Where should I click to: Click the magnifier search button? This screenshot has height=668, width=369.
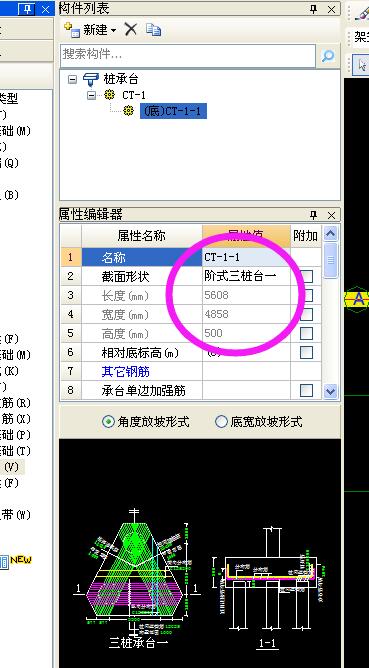pos(328,55)
